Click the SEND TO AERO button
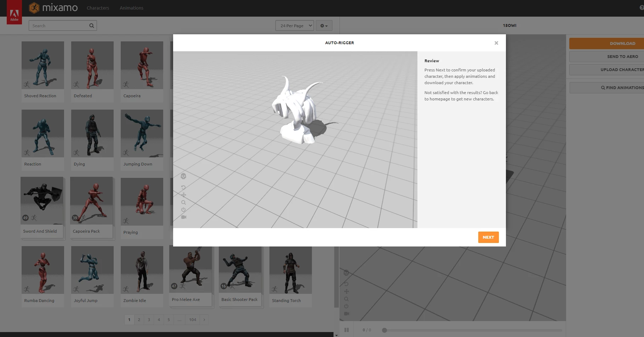The width and height of the screenshot is (644, 337). coord(606,57)
